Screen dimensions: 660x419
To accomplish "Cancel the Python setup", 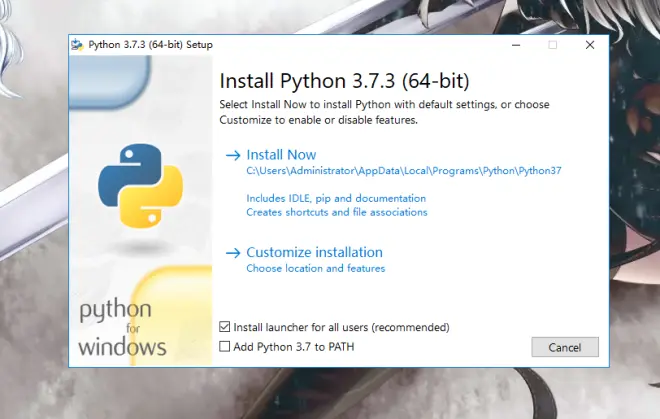I will click(x=565, y=347).
